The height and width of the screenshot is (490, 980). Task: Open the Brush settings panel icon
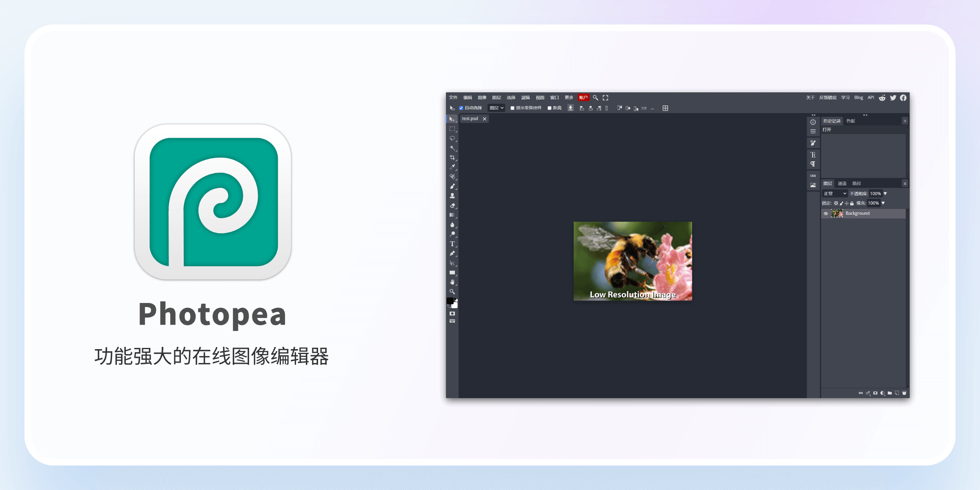coord(813,143)
